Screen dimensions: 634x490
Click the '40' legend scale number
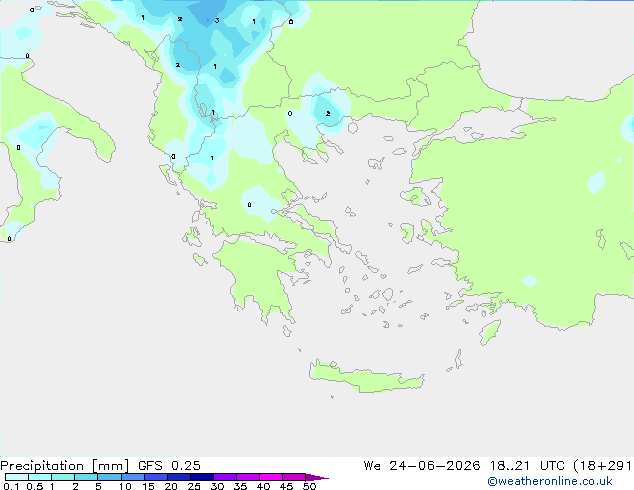263,486
